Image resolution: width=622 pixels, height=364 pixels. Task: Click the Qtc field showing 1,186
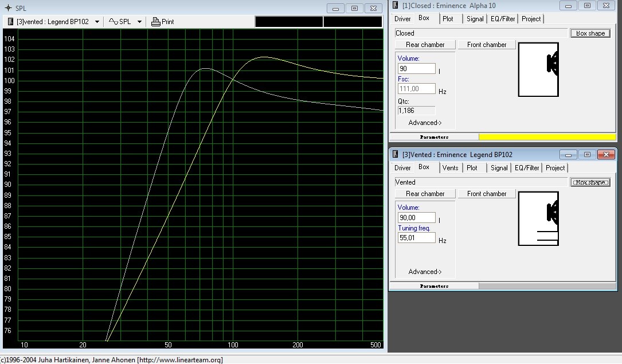417,111
